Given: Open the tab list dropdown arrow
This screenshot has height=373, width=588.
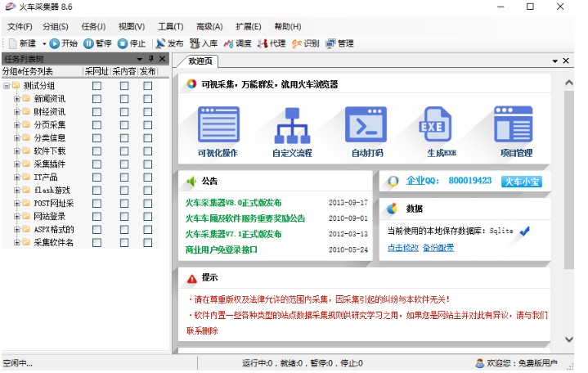Looking at the screenshot, I should 555,61.
